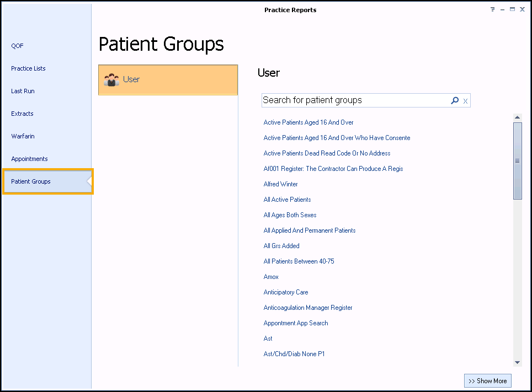Click the User group people icon

click(x=111, y=80)
